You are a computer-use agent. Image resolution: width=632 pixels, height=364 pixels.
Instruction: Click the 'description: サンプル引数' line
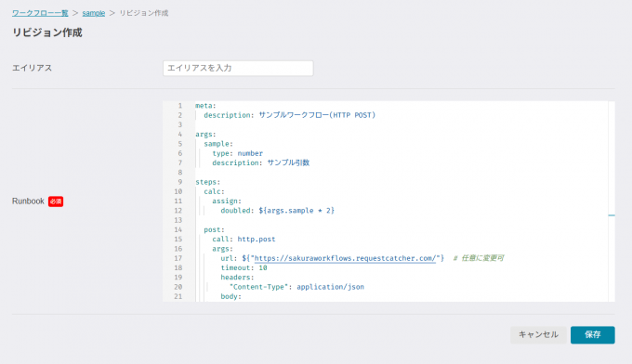click(x=261, y=162)
